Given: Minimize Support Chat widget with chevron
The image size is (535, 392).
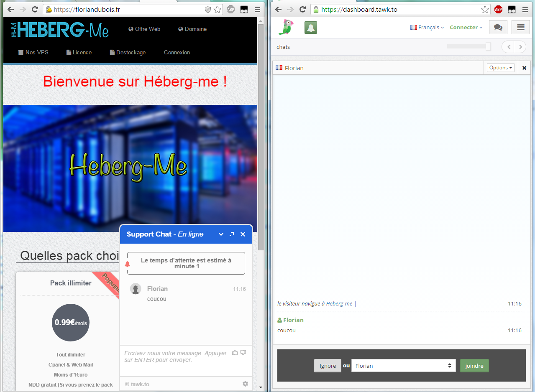Looking at the screenshot, I should pos(221,234).
